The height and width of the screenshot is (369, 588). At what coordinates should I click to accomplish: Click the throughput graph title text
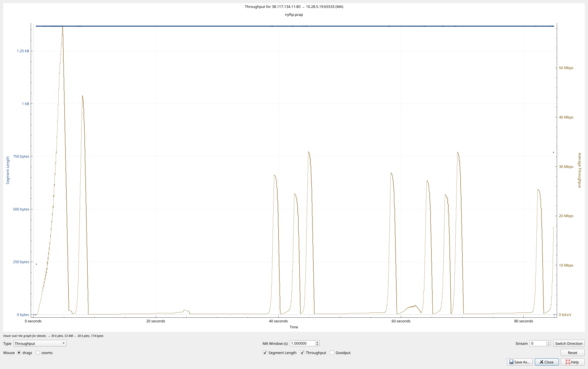click(x=294, y=7)
